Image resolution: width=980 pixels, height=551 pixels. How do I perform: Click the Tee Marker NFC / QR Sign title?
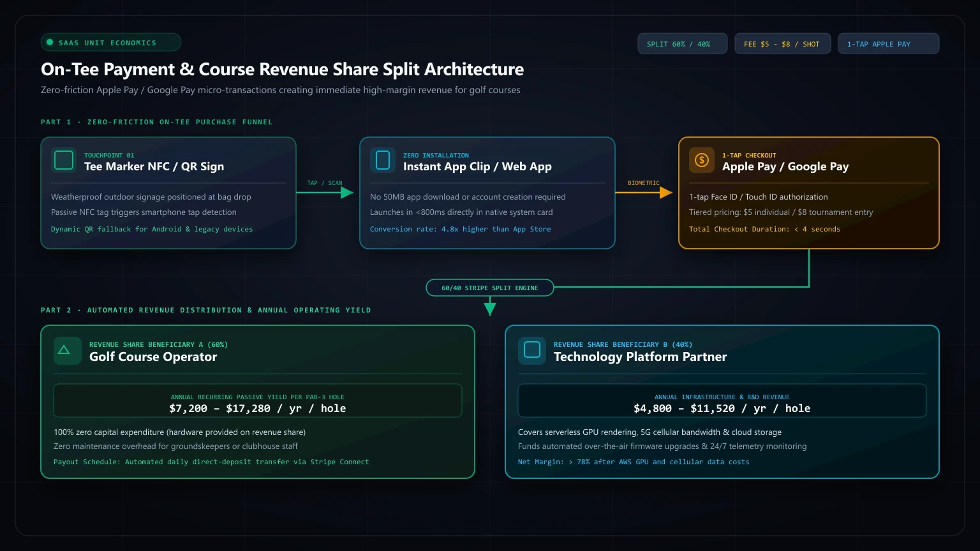(154, 166)
